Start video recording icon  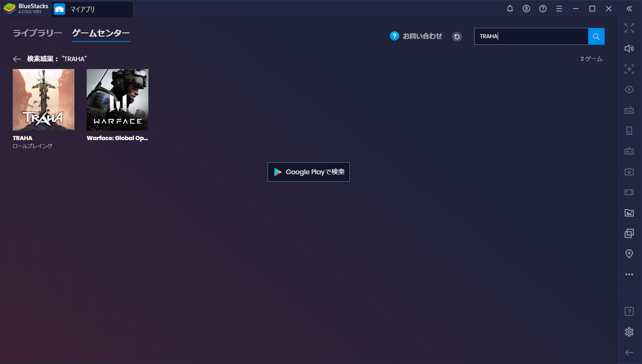(629, 192)
